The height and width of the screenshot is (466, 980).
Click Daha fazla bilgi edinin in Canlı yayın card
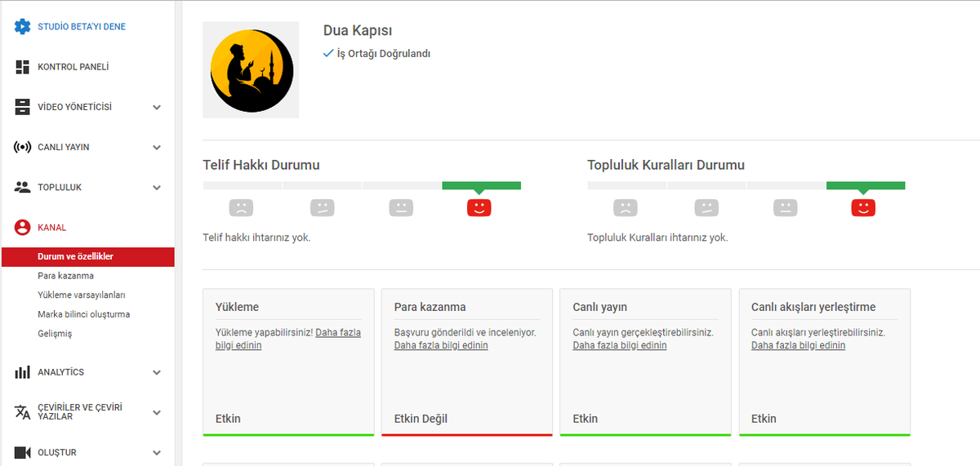click(620, 345)
